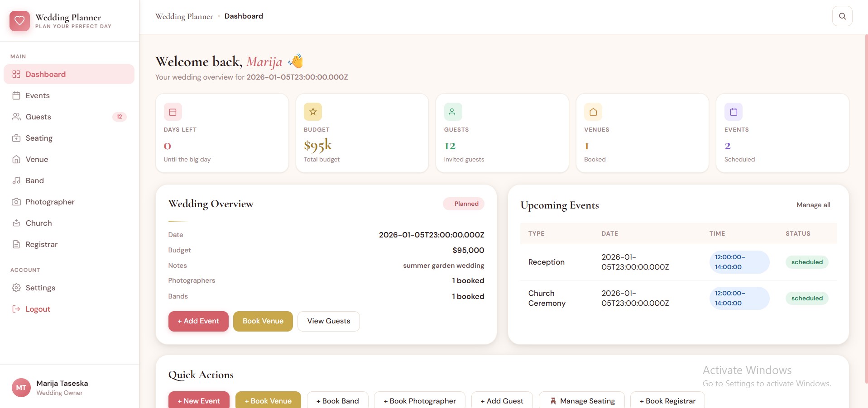Click the Budget star icon
Image resolution: width=868 pixels, height=408 pixels.
click(312, 112)
